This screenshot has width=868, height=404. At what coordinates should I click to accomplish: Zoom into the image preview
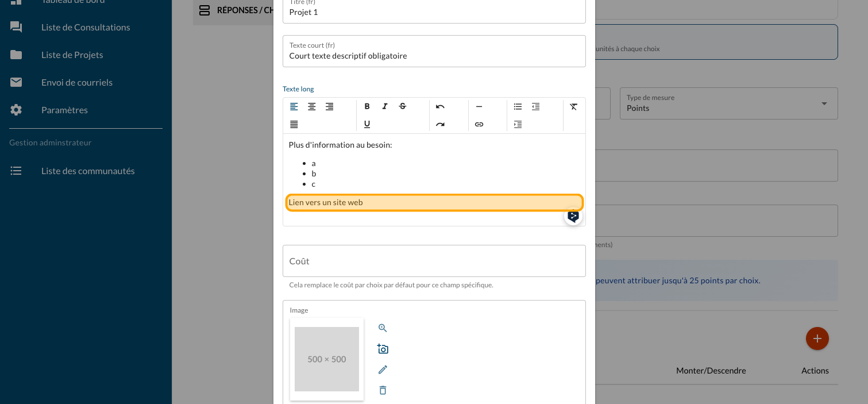[383, 328]
